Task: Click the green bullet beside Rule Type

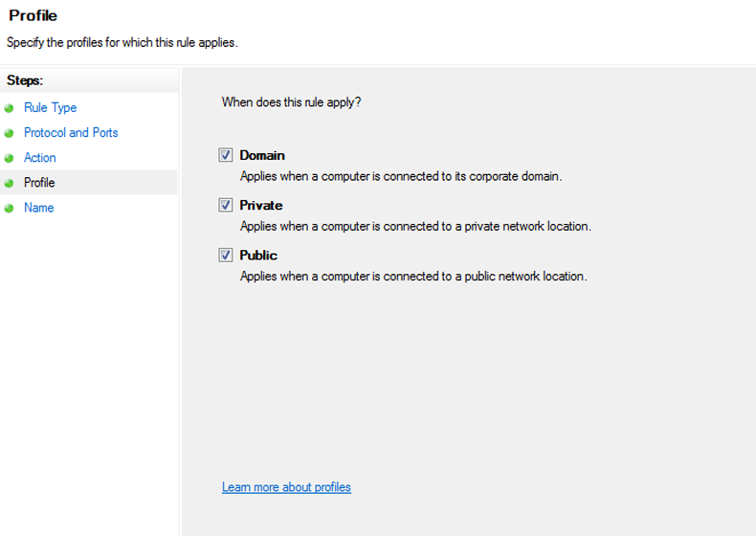Action: (x=10, y=108)
